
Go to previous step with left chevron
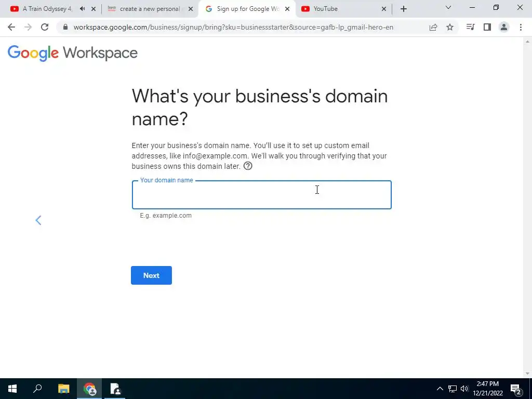click(38, 220)
